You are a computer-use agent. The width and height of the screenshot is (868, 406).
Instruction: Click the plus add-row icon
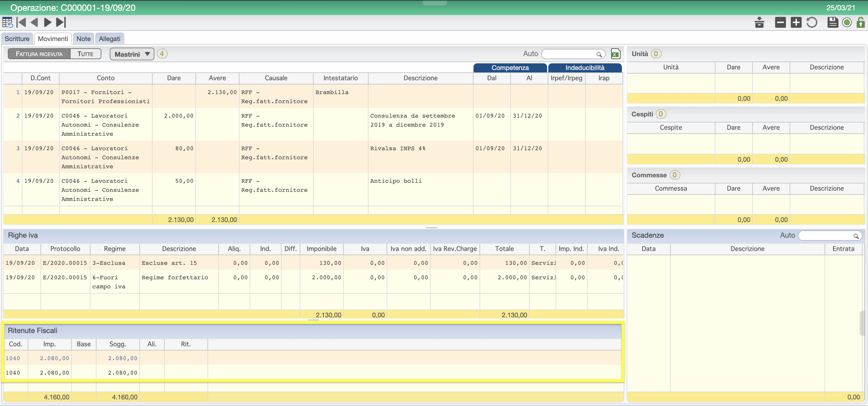click(796, 23)
